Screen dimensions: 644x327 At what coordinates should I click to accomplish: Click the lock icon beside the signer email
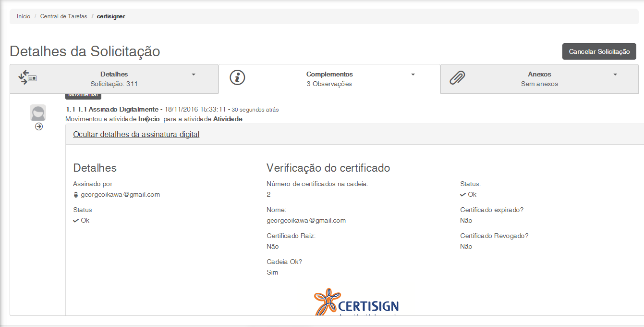(x=75, y=195)
